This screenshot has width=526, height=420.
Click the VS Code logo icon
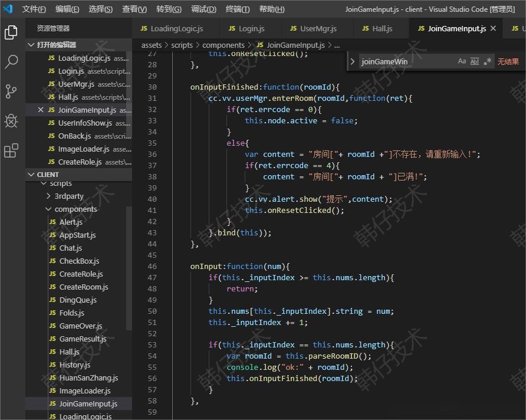point(8,9)
